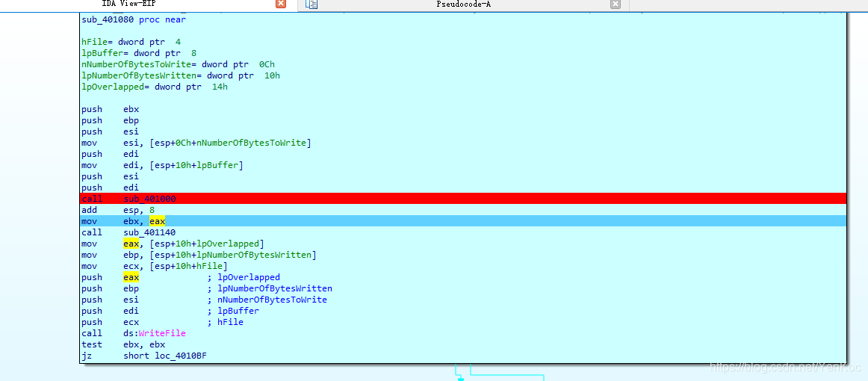Click the 'mov esi, [esp+0Ch+nNumberOfBytesToWrite]' line
The height and width of the screenshot is (381, 868).
[196, 143]
